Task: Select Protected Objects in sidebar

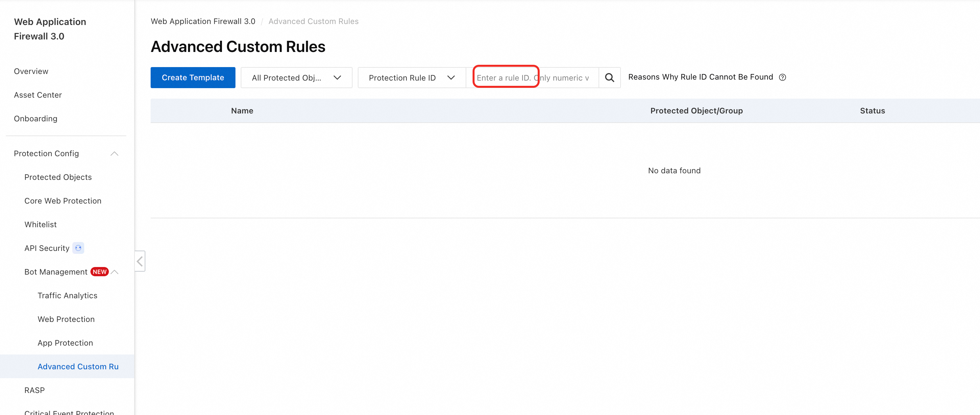Action: pos(58,177)
